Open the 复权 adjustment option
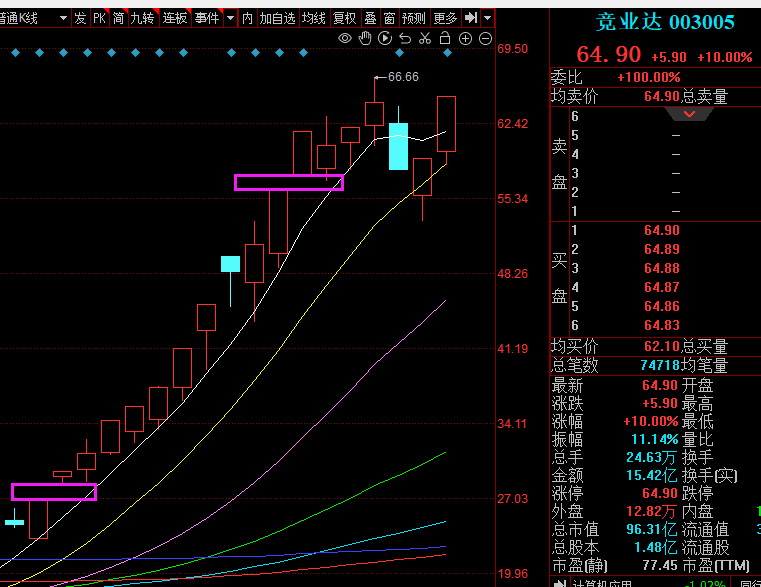The width and height of the screenshot is (761, 587). click(x=345, y=18)
